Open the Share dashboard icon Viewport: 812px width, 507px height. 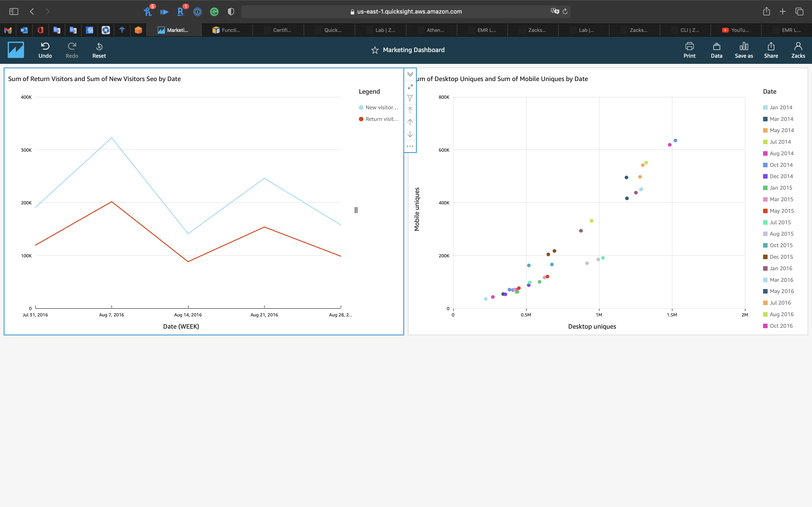771,46
